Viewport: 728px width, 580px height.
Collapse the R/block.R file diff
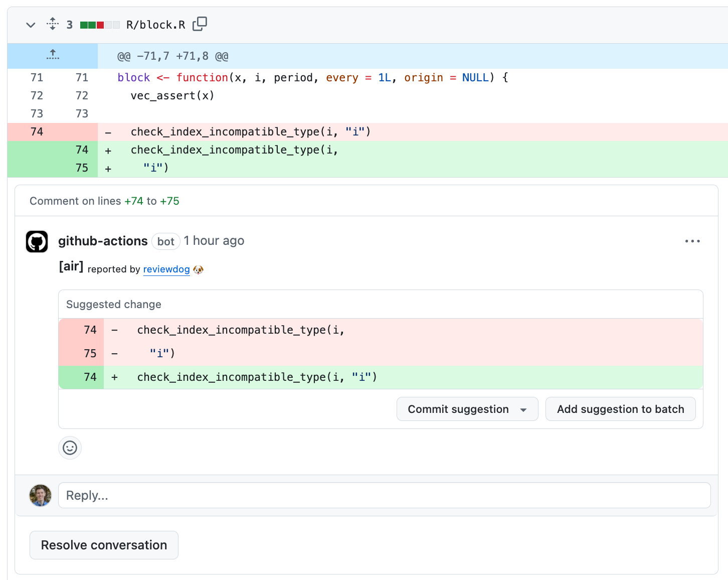tap(31, 25)
